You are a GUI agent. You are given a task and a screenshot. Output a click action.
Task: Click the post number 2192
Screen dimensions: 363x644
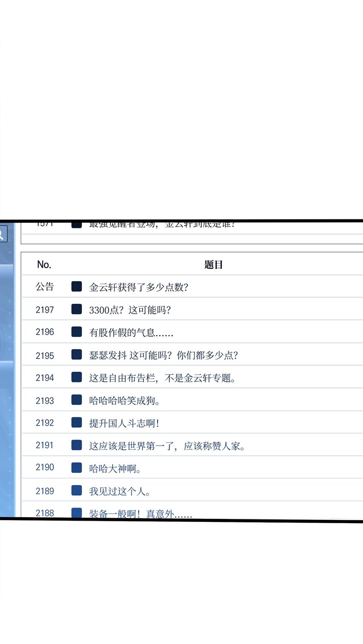coord(45,423)
